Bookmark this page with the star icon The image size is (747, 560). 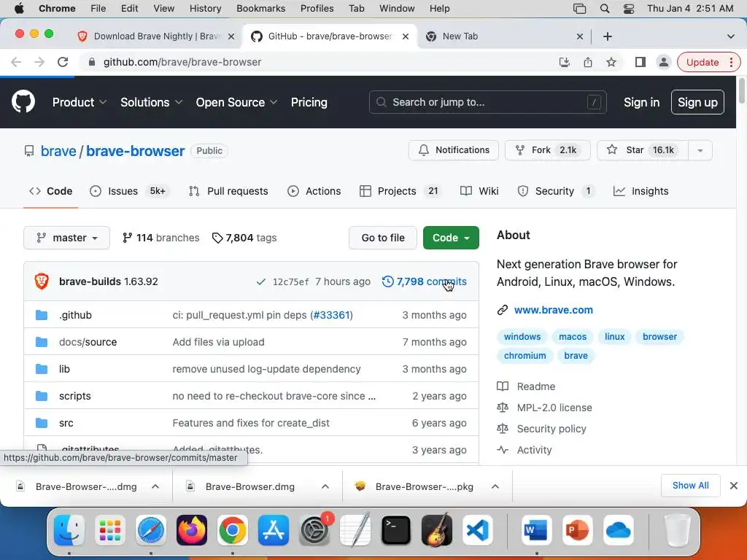click(611, 62)
